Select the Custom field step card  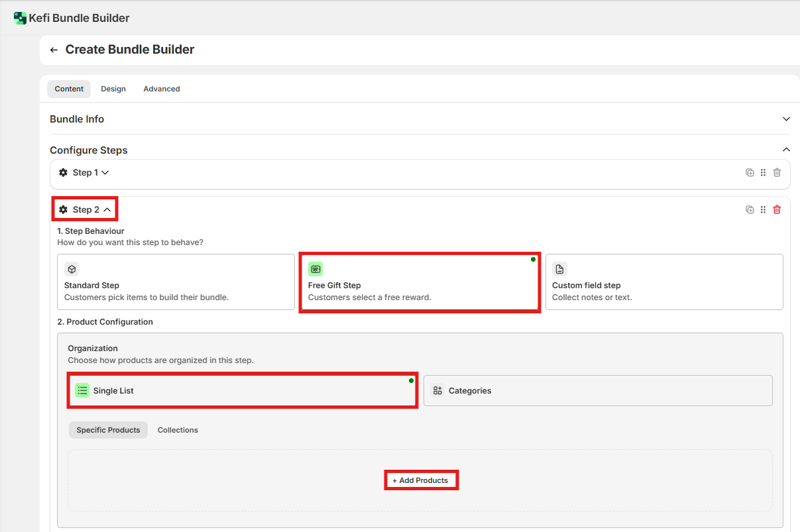tap(664, 282)
